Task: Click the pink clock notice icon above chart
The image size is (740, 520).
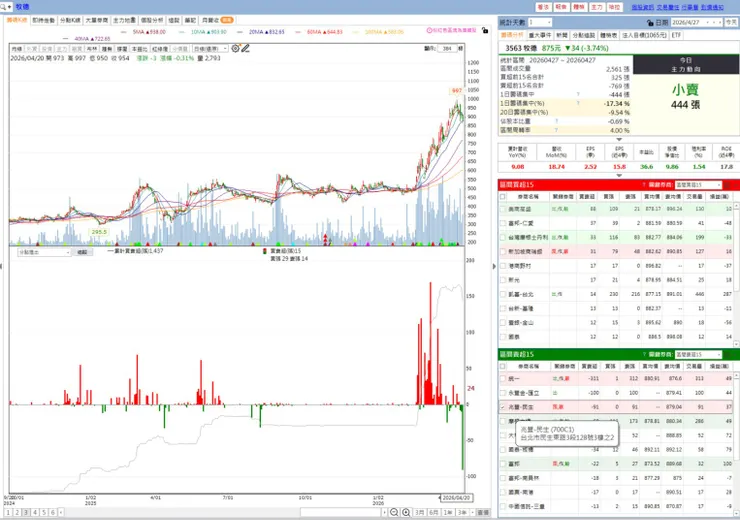Action: tap(429, 30)
